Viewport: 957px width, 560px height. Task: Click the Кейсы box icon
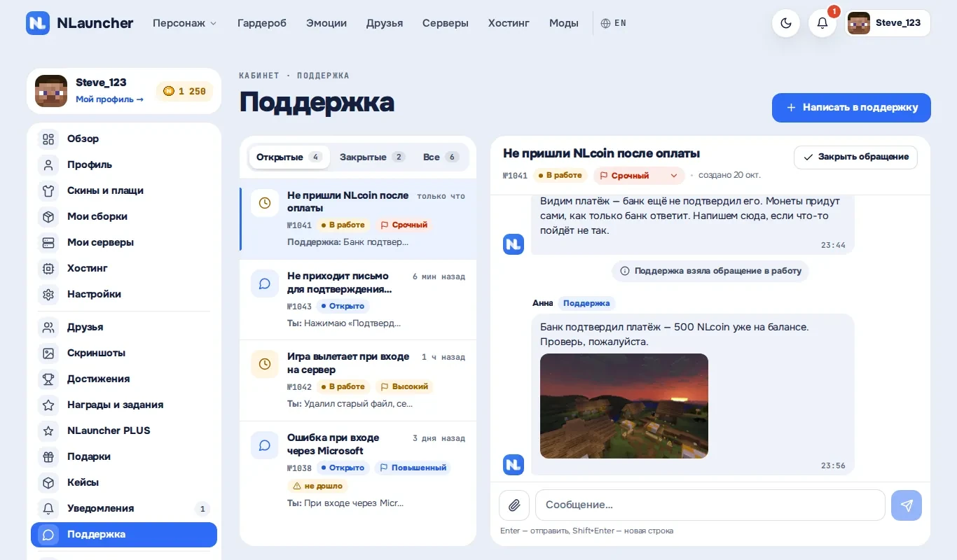[x=48, y=482]
